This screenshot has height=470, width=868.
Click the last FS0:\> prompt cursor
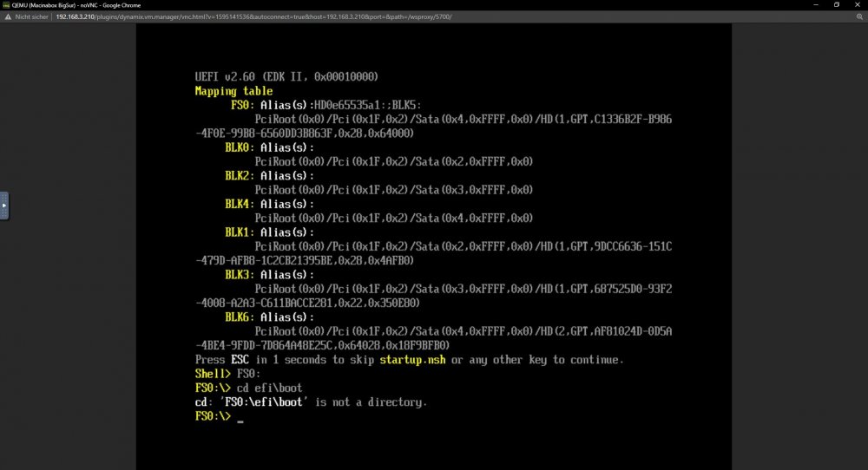(240, 421)
